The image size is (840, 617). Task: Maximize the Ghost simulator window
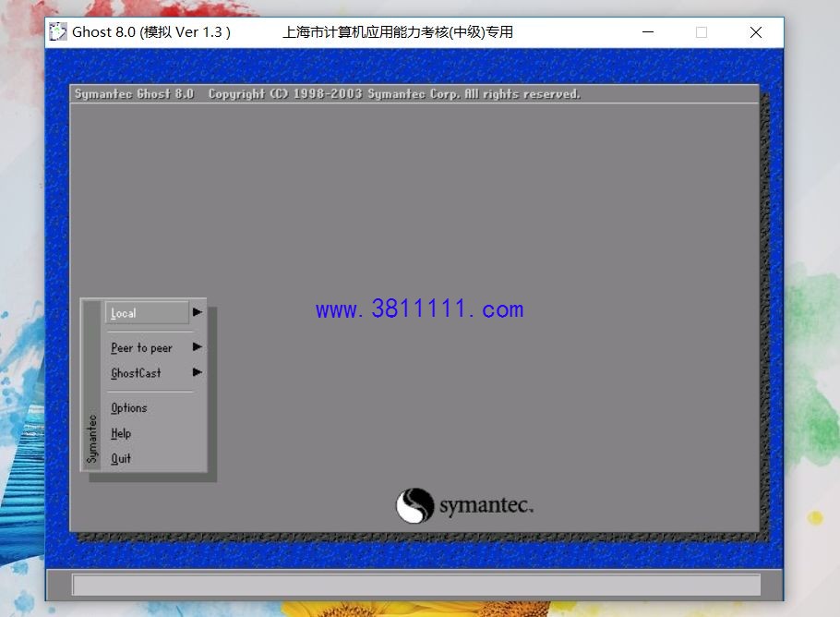702,32
